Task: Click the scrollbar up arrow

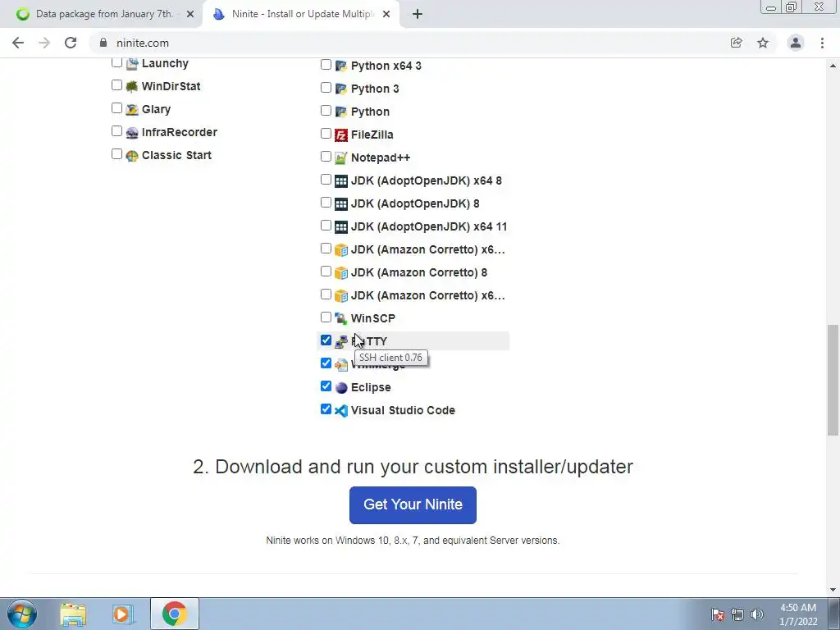Action: click(x=833, y=66)
